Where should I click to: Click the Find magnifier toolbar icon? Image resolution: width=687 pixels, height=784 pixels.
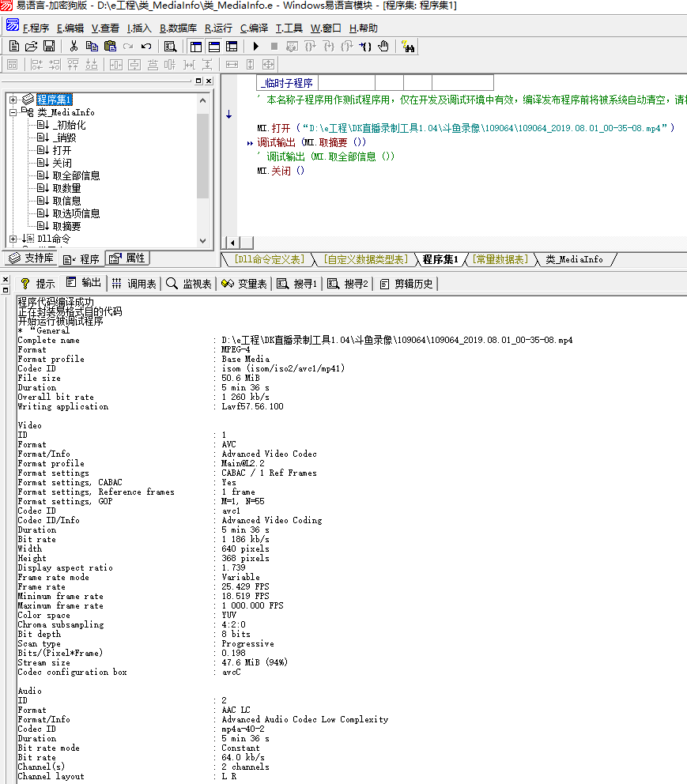(x=170, y=47)
